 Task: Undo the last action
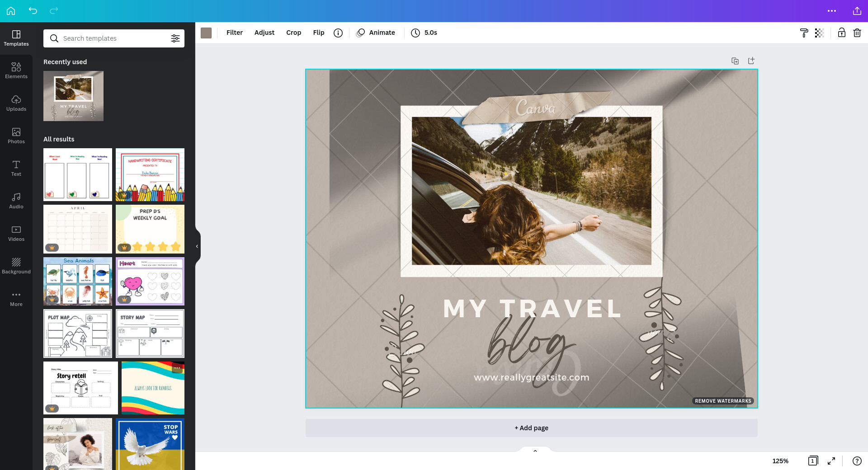(x=33, y=11)
